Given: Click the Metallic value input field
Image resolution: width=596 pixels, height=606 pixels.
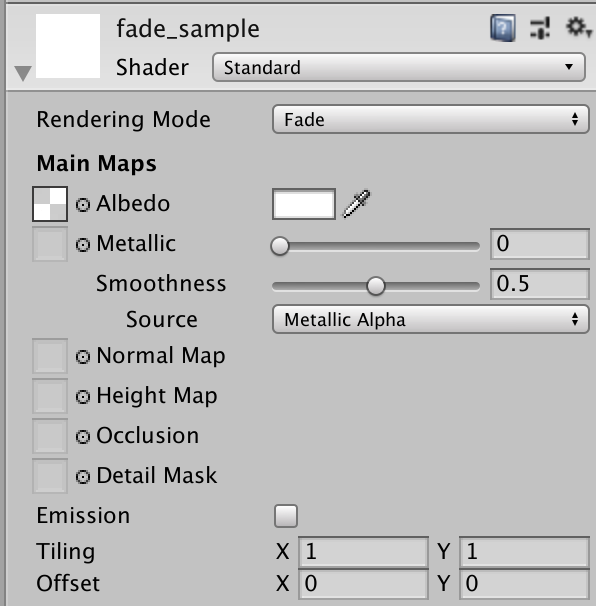Looking at the screenshot, I should pyautogui.click(x=540, y=244).
